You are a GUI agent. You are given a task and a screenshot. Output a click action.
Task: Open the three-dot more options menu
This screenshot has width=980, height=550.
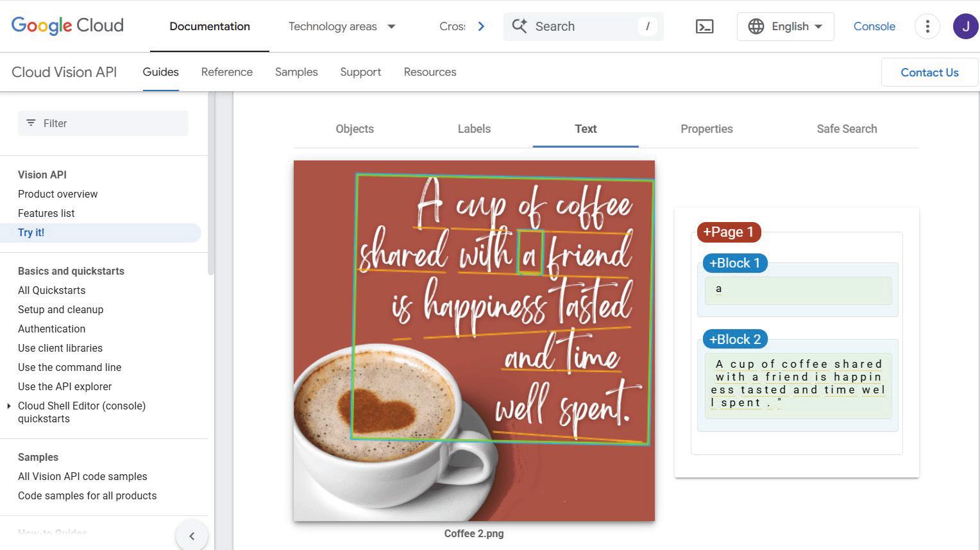pos(927,26)
